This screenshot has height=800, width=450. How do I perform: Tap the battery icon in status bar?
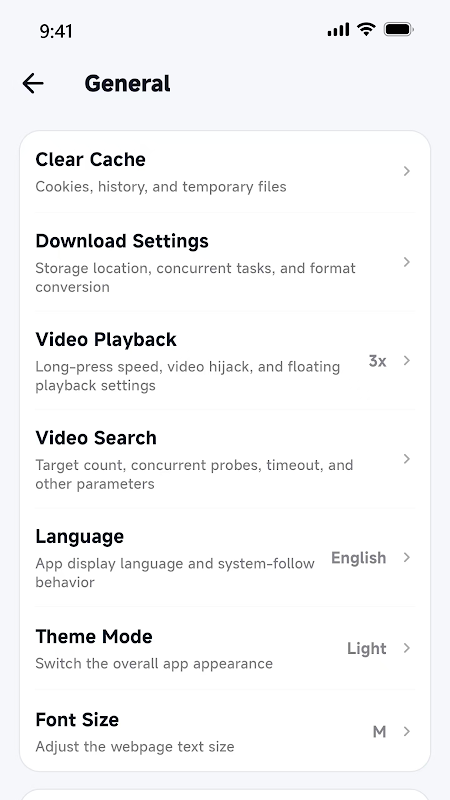click(399, 30)
